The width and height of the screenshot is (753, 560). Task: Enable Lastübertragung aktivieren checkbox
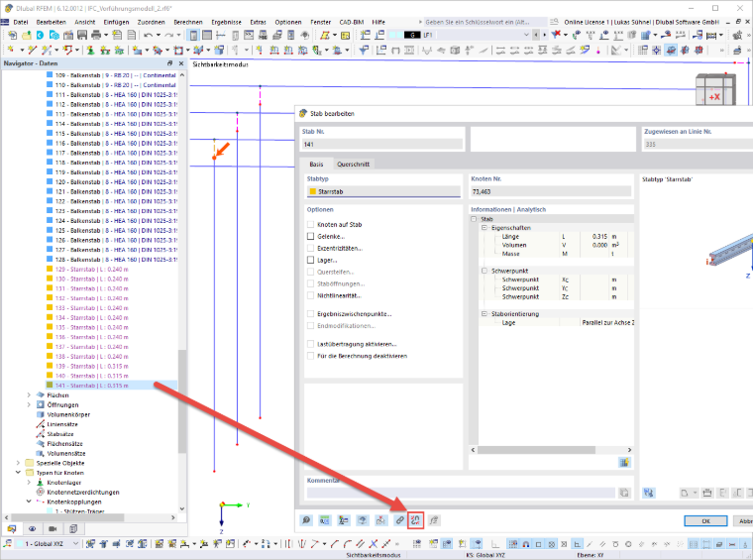[x=310, y=344]
